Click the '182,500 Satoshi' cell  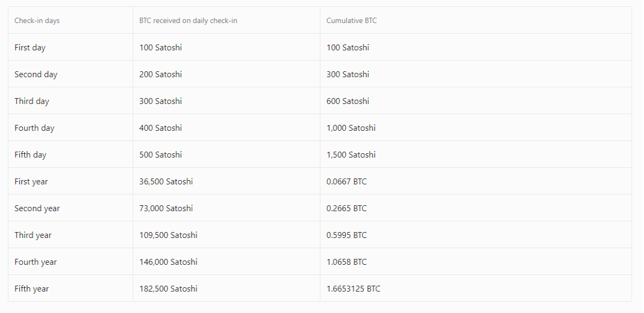(168, 288)
